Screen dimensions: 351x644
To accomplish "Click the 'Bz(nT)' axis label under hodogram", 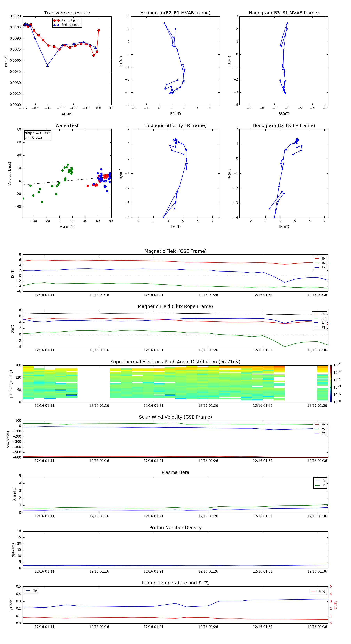I will (175, 227).
